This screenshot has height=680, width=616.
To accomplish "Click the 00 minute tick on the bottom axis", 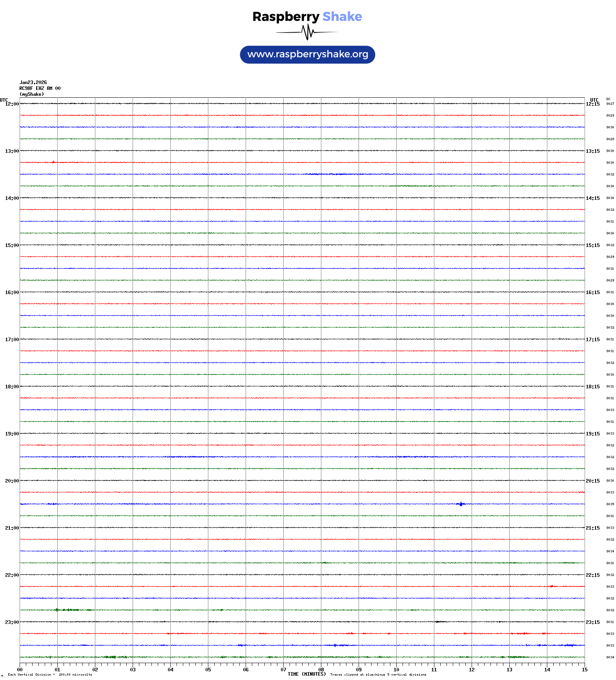I will coord(20,670).
